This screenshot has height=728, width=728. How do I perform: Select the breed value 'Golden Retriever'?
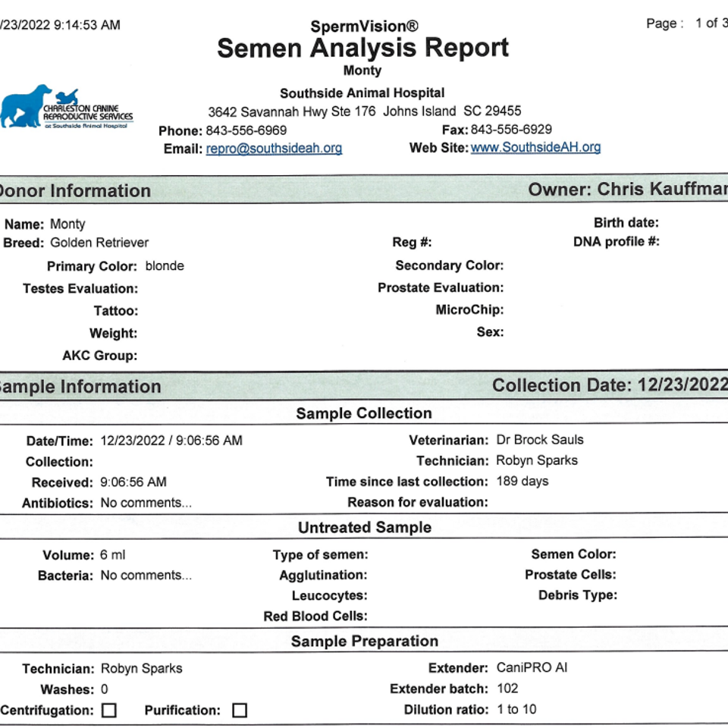[99, 243]
